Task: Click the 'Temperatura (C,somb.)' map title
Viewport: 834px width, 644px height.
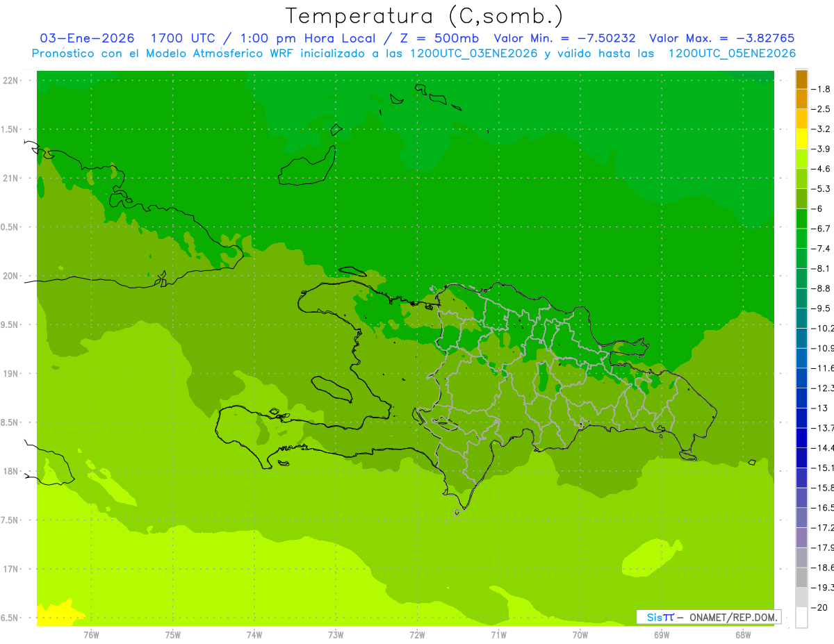Action: tap(424, 16)
